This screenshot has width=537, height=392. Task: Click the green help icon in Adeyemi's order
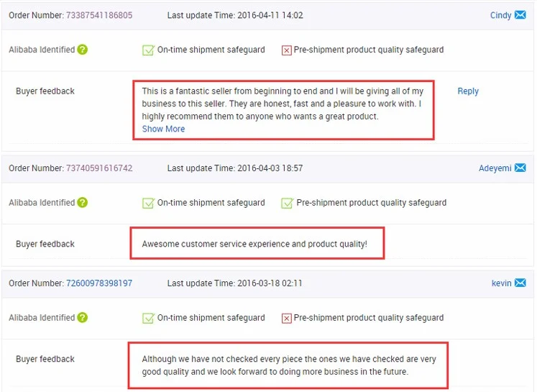click(x=82, y=202)
